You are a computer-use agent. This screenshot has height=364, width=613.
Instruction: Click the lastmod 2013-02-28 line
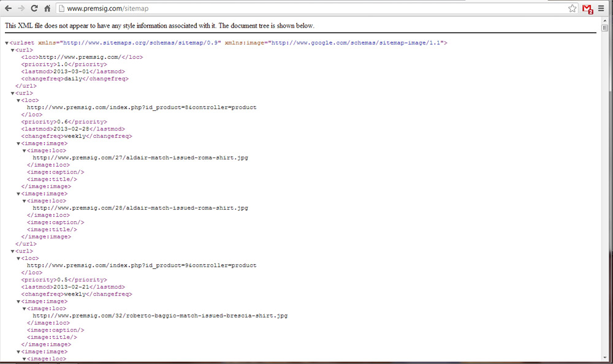(x=73, y=129)
